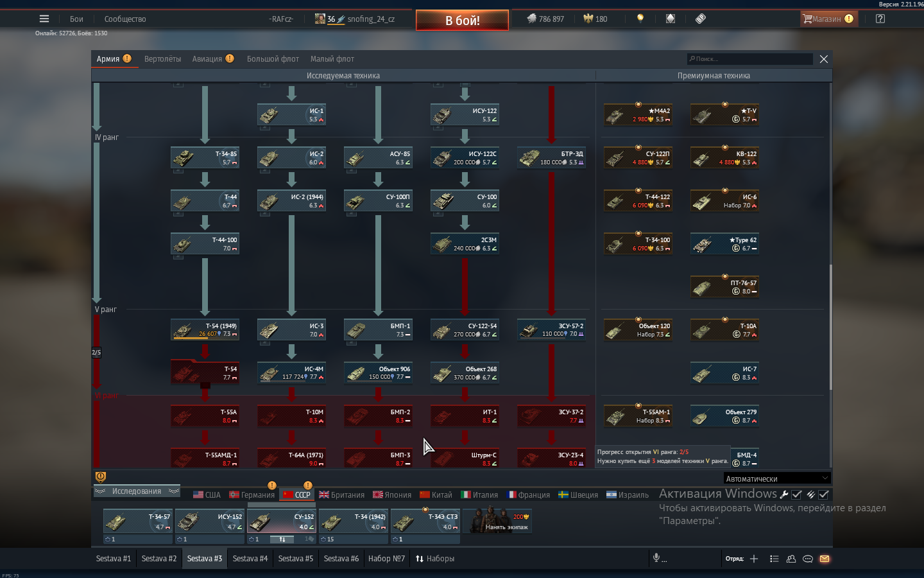Enable the auto-repair checkbox beside wrench
The image size is (924, 578).
click(x=797, y=495)
